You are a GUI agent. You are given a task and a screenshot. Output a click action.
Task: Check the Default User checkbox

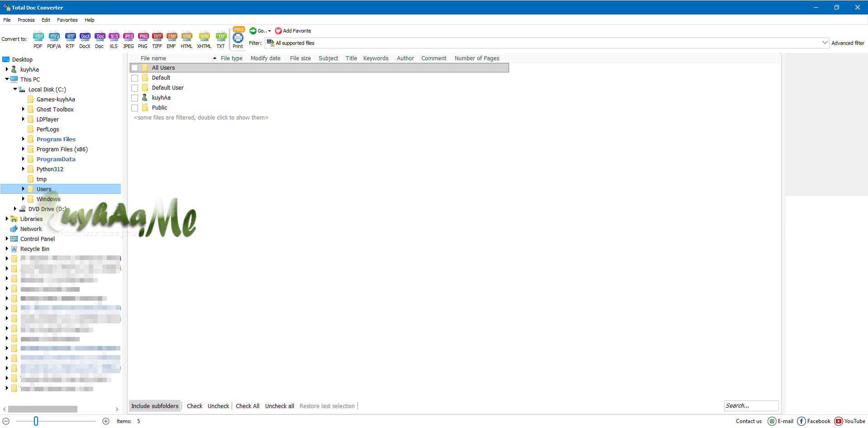135,88
